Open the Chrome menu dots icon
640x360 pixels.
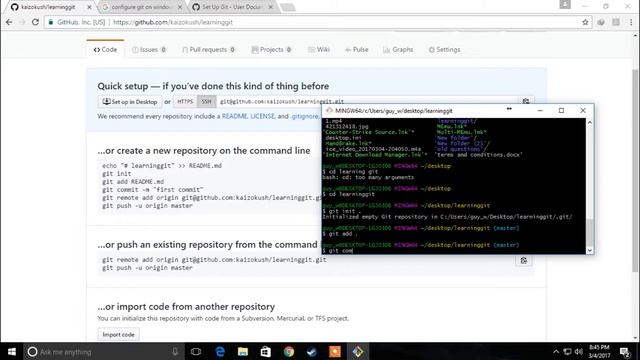point(631,22)
